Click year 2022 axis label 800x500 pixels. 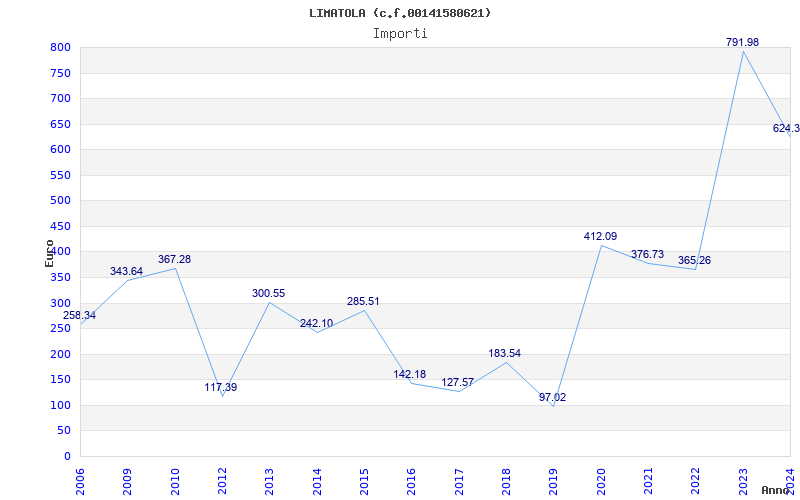coord(696,482)
